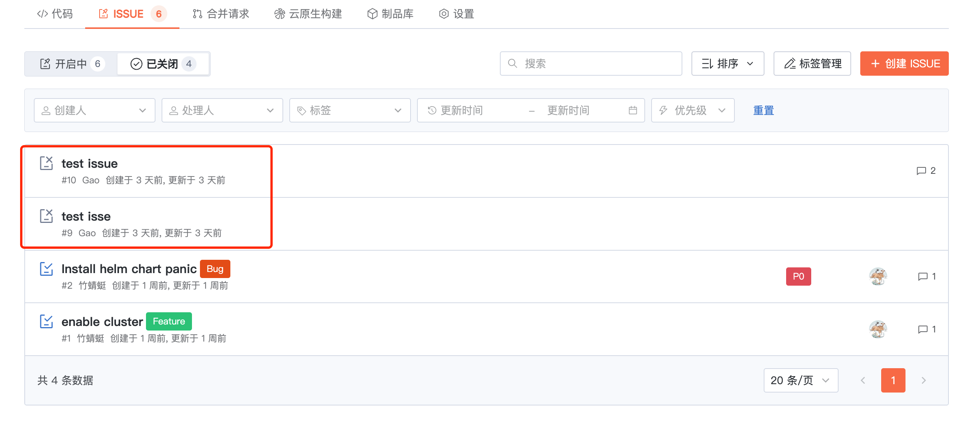Click the search magnifier icon

point(512,63)
